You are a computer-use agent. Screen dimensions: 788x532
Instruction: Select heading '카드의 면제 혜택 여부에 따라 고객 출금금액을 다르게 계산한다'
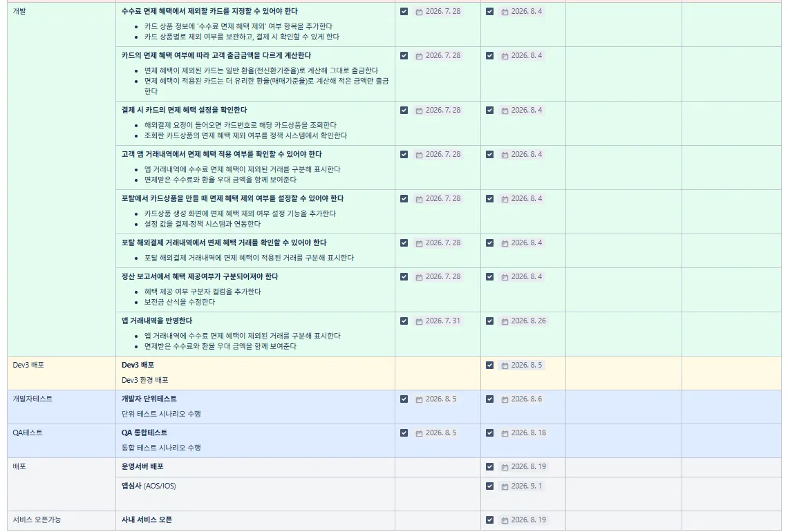tap(216, 55)
